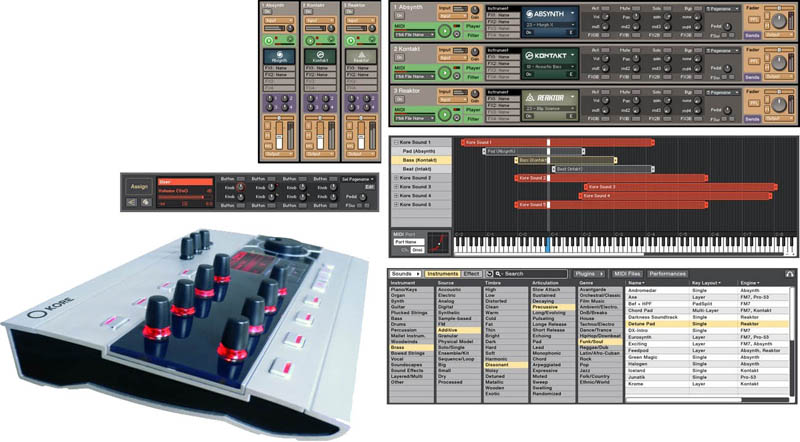Click the Kontakt thumbnail in the mixer strip
This screenshot has height=442, width=800.
pos(320,56)
